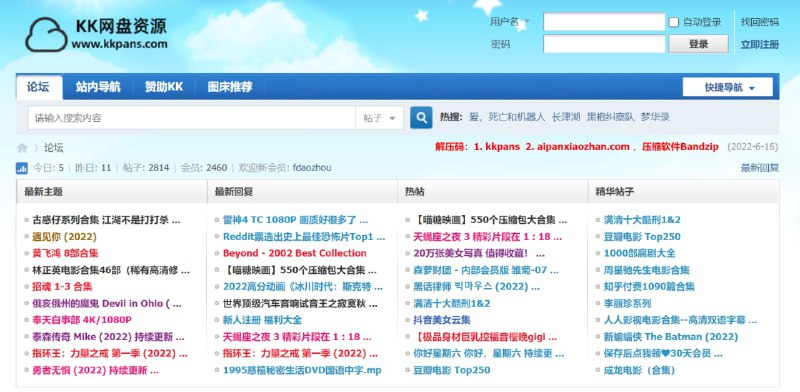Open post 俄亥俄州的魔鬼 Devil in Ohio
The width and height of the screenshot is (800, 392).
point(107,303)
